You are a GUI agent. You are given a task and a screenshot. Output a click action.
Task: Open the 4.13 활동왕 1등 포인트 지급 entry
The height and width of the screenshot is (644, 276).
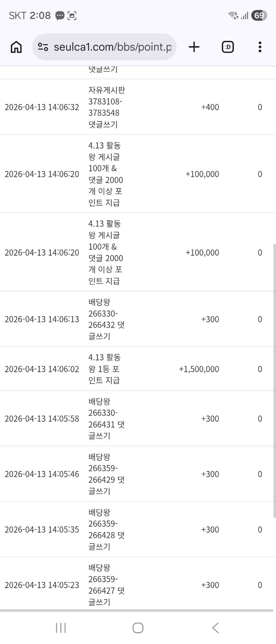click(104, 369)
